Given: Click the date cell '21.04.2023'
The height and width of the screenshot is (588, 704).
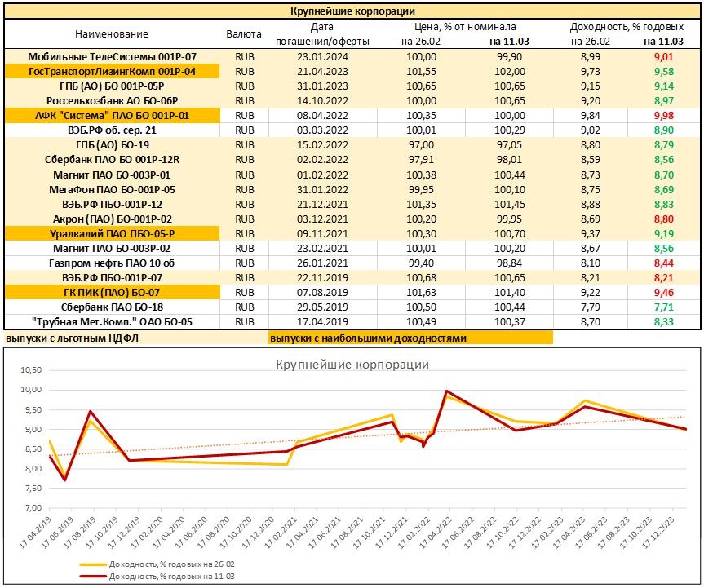Looking at the screenshot, I should (x=322, y=72).
